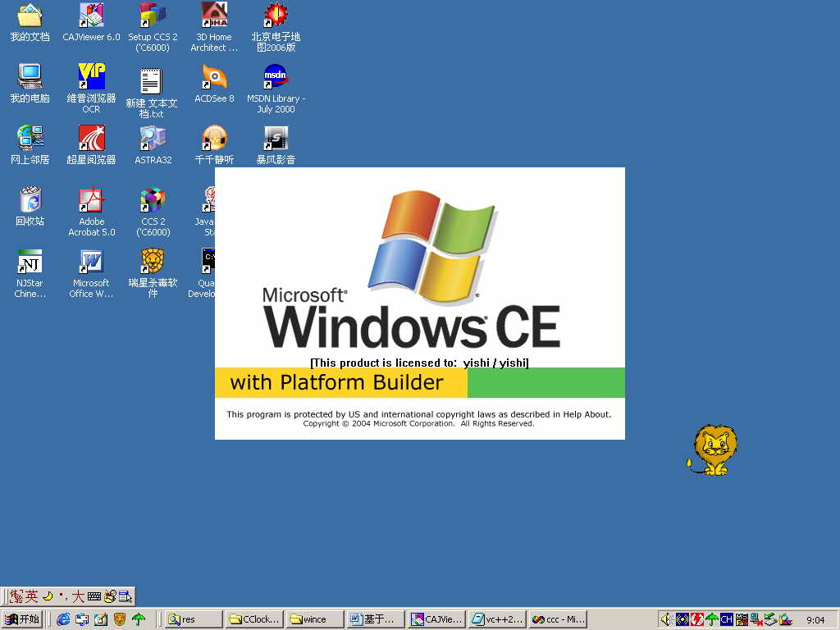The height and width of the screenshot is (630, 840).
Task: Click the IME logo at the bar's left
Action: click(16, 596)
